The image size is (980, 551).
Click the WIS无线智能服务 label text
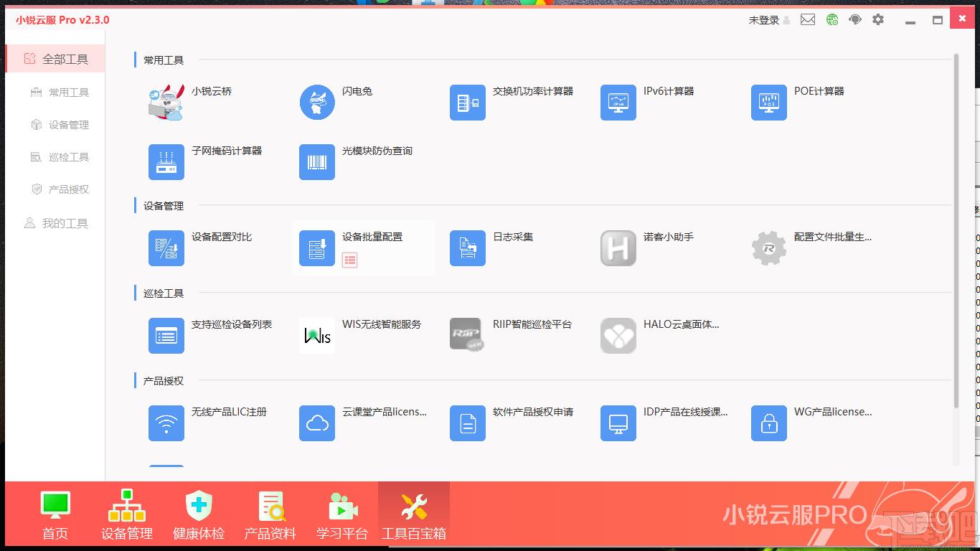(x=382, y=324)
